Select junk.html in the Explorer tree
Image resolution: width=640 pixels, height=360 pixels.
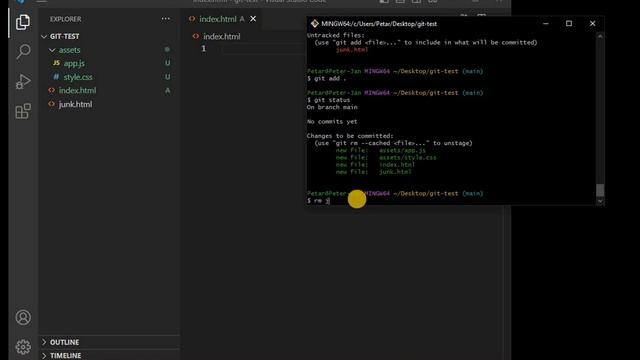pos(75,104)
